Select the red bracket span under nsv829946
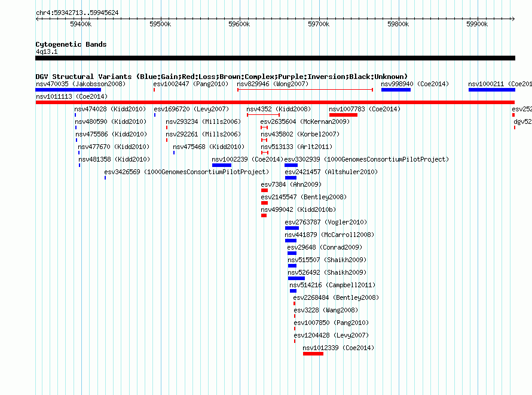 tap(305, 90)
